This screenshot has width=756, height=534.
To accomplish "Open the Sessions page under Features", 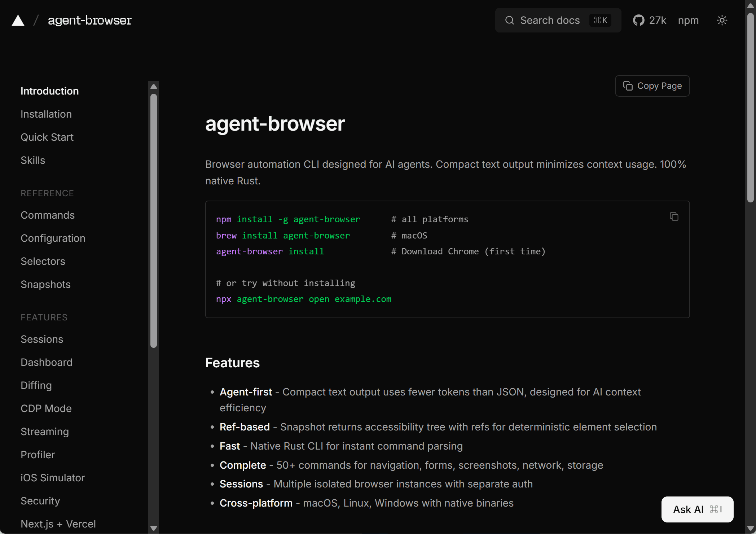I will pyautogui.click(x=42, y=339).
